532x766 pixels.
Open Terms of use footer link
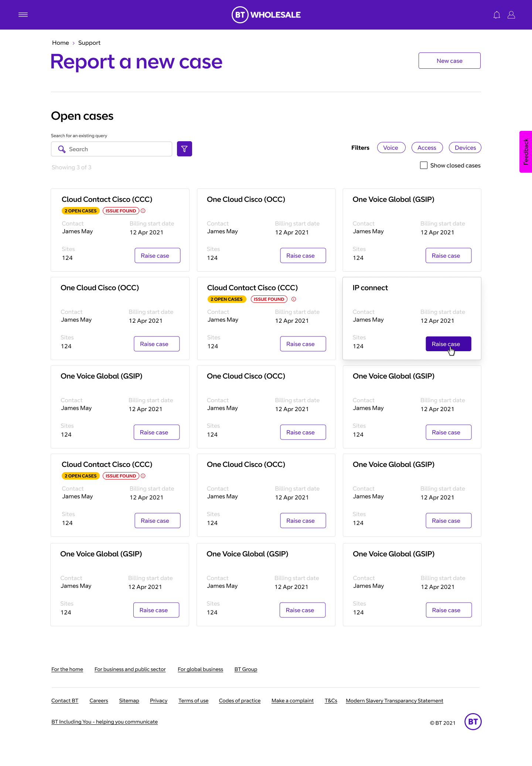point(194,701)
